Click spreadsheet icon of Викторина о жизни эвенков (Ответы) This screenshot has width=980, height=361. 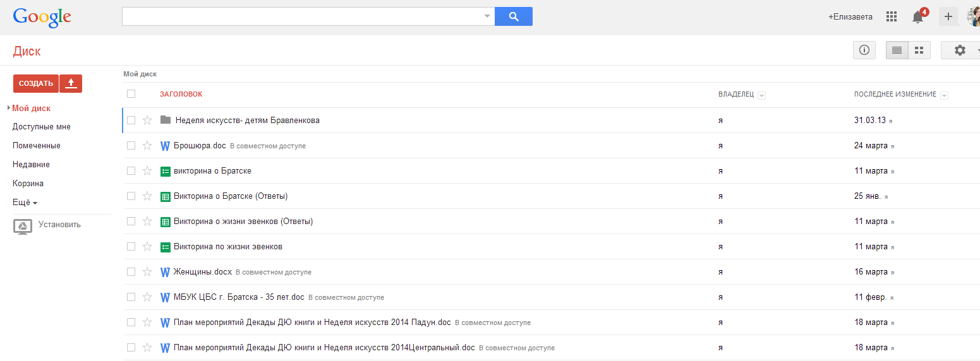[166, 222]
